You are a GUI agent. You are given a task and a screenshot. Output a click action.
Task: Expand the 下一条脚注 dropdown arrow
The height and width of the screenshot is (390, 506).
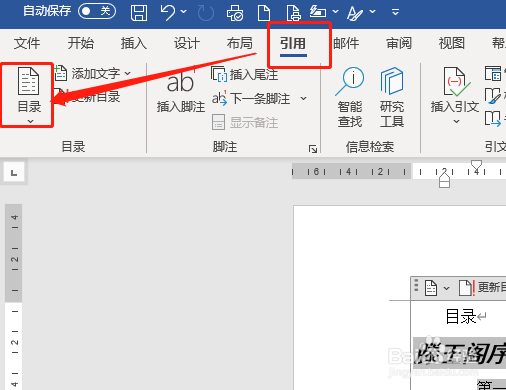point(303,98)
